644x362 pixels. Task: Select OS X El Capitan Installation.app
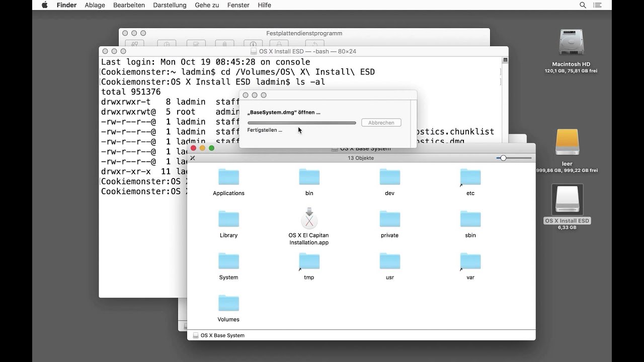click(x=309, y=219)
